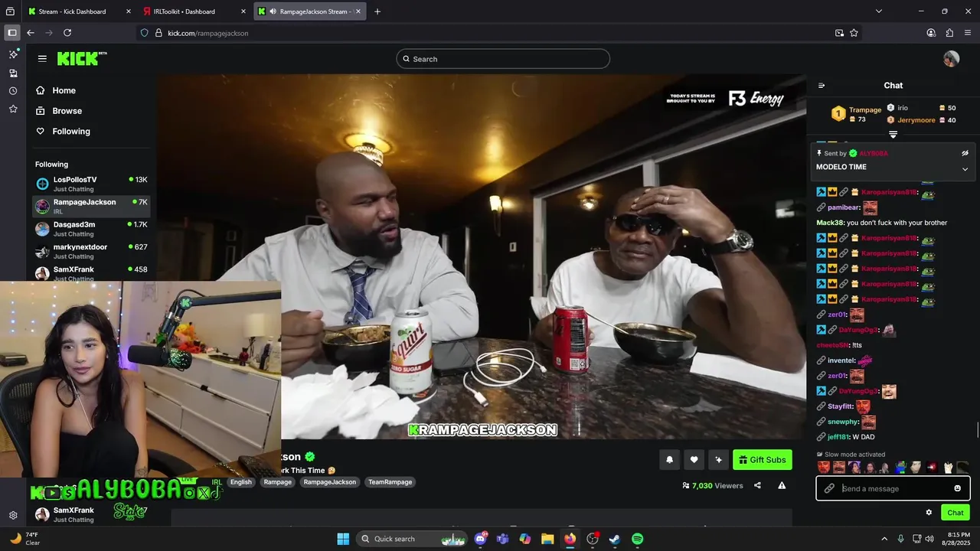Report the stream with warning icon
Image resolution: width=980 pixels, height=551 pixels.
point(782,485)
